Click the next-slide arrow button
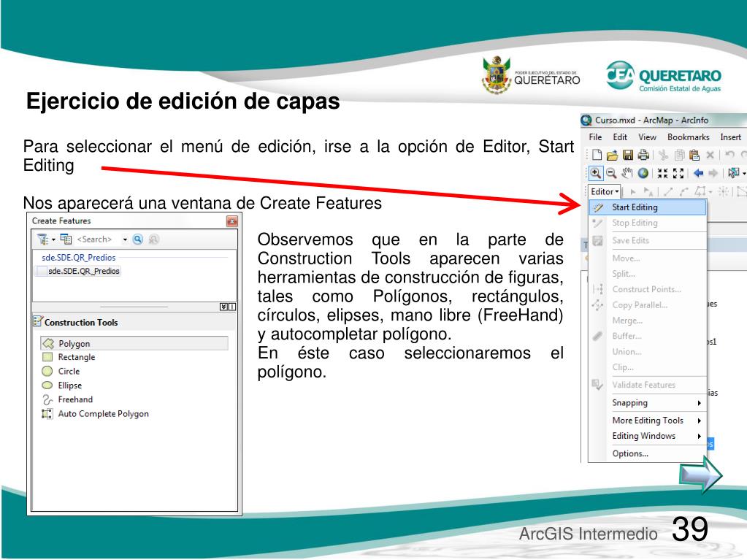The width and height of the screenshot is (747, 560). (701, 475)
